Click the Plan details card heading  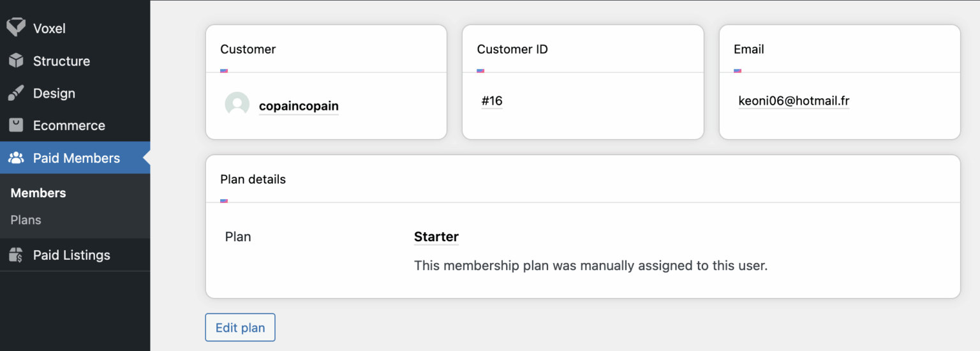coord(253,179)
